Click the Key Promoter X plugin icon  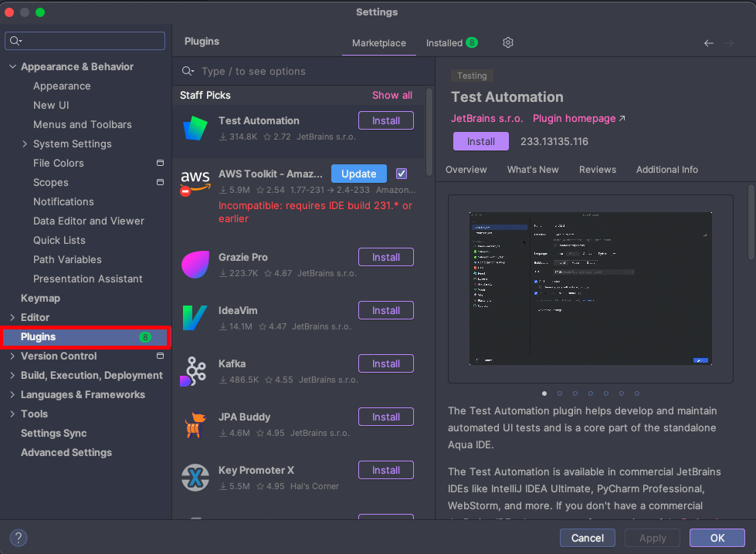195,478
